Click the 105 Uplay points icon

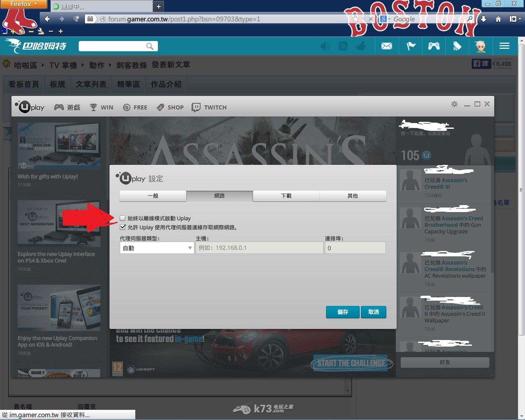click(427, 155)
